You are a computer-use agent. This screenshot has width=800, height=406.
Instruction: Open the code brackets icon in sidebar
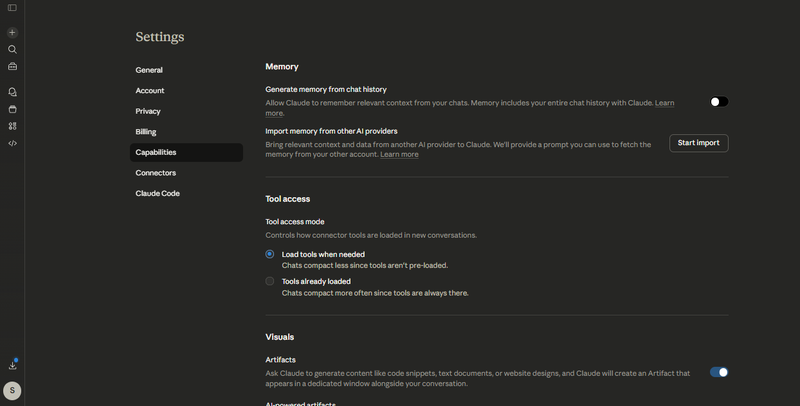click(x=12, y=143)
